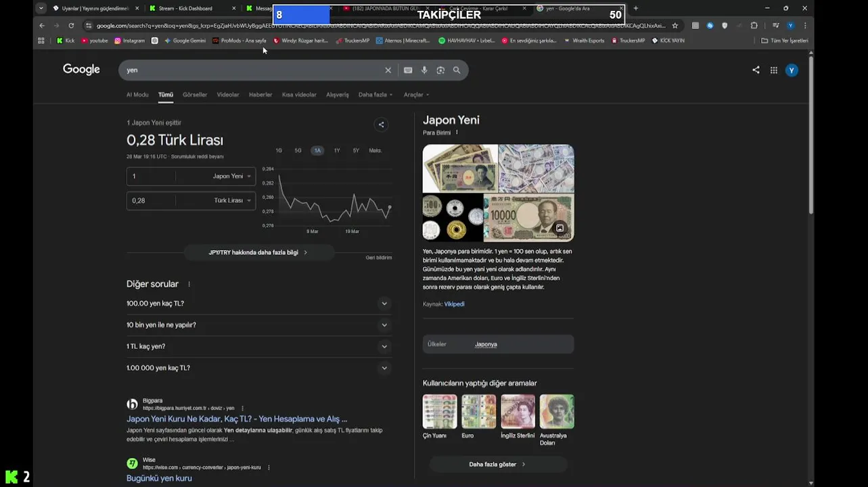
Task: Open the three-dot menu of Wise result
Action: tap(269, 467)
